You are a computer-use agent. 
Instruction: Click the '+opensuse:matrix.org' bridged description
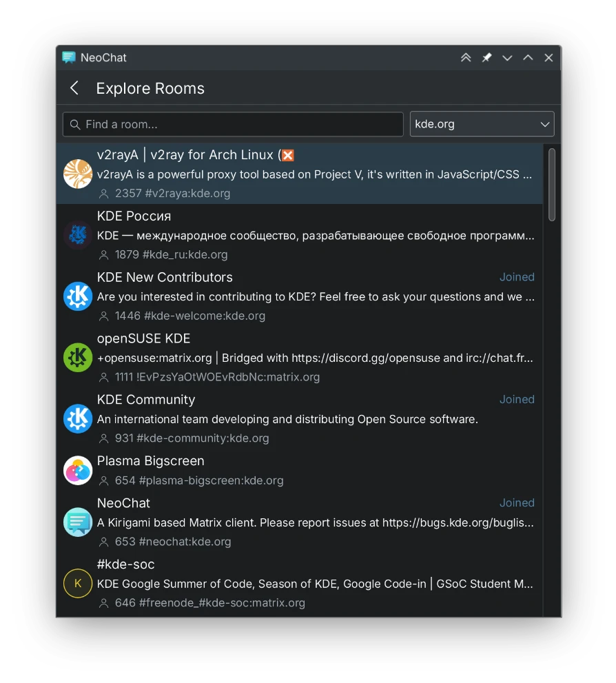(x=315, y=358)
